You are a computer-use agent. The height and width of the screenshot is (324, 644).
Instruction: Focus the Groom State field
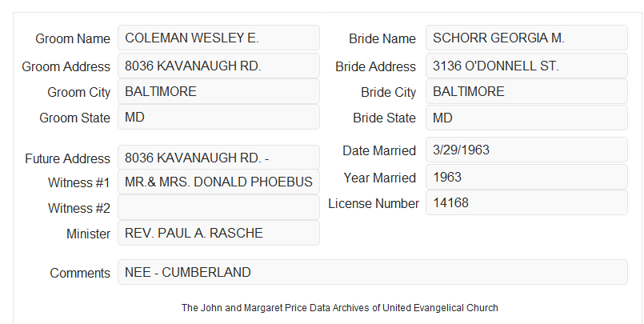[218, 117]
